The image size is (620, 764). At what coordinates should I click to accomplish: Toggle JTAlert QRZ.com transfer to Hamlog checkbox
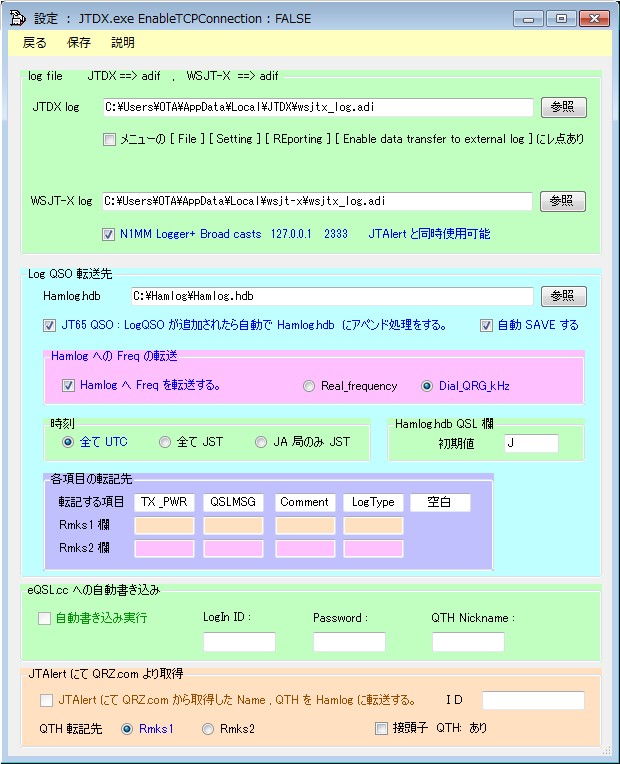tap(46, 701)
